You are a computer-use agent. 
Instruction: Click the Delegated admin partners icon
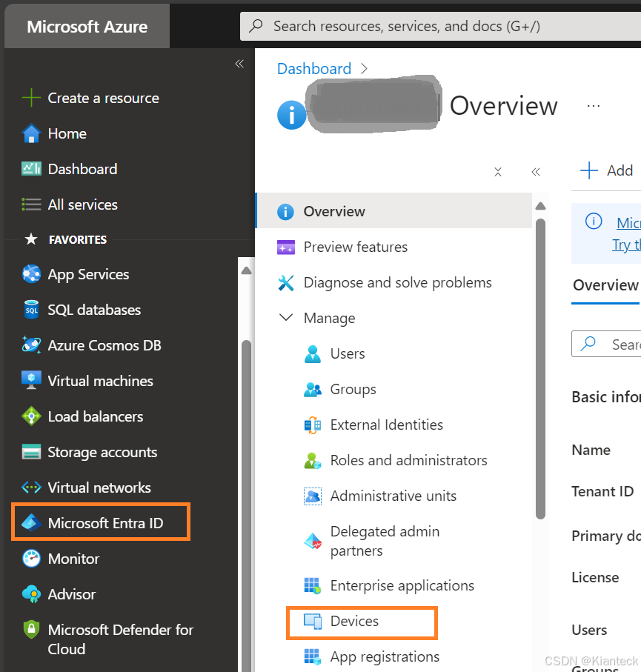pos(313,541)
